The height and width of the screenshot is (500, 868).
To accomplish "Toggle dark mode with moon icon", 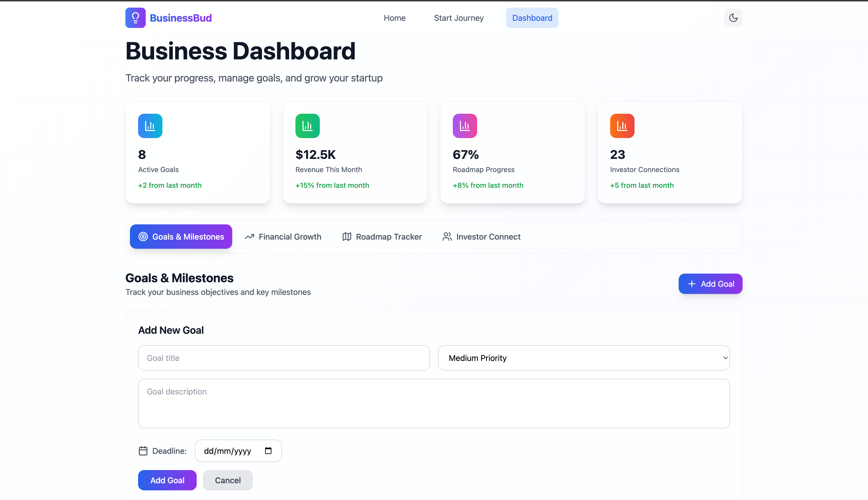I will pyautogui.click(x=733, y=18).
